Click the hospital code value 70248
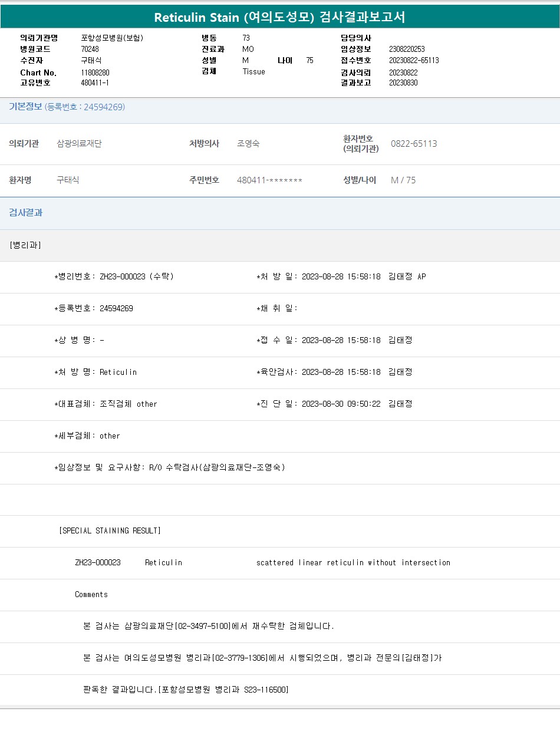 (x=90, y=49)
